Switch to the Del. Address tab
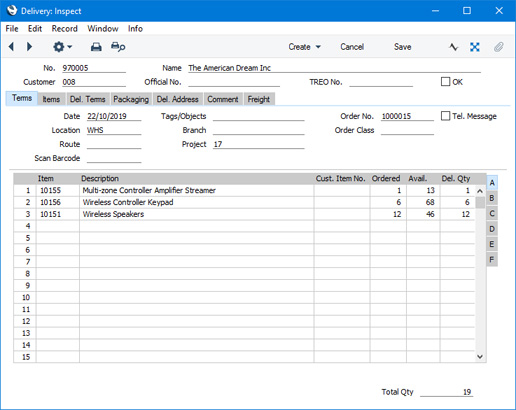 click(x=178, y=99)
